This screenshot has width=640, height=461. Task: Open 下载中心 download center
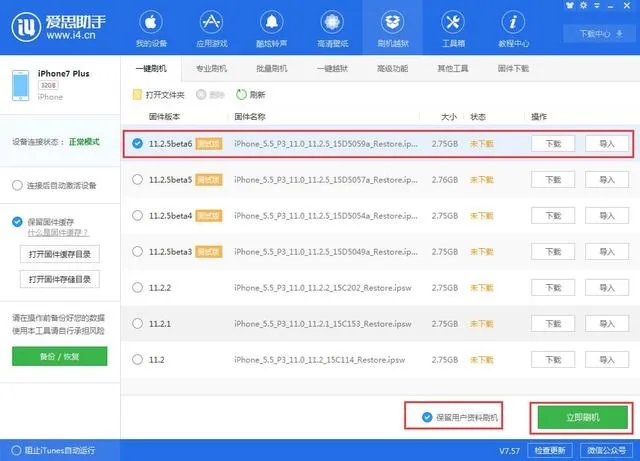[x=598, y=33]
